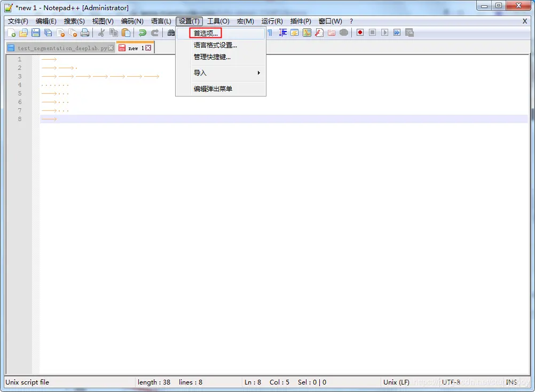Click the gray Redo arrow icon
The height and width of the screenshot is (392, 535).
(x=154, y=33)
